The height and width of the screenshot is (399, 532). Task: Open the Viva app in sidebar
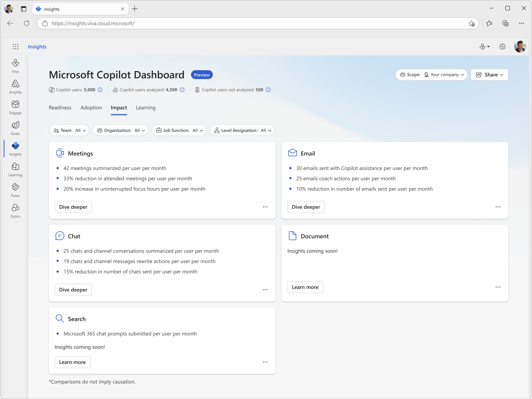click(x=15, y=66)
